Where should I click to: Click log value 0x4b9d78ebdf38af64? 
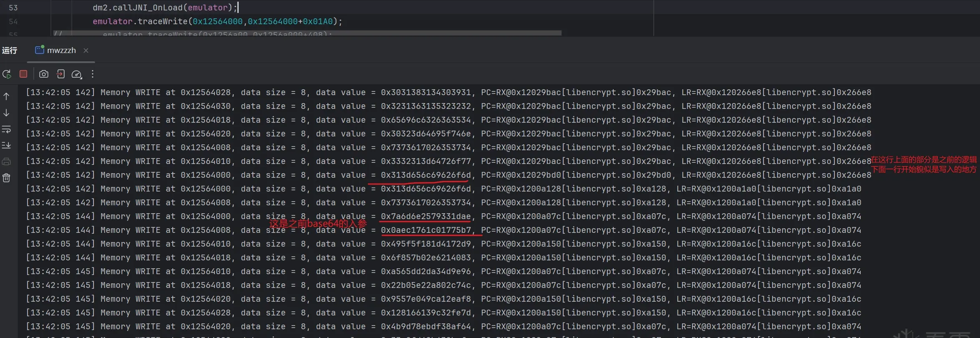[x=426, y=326]
